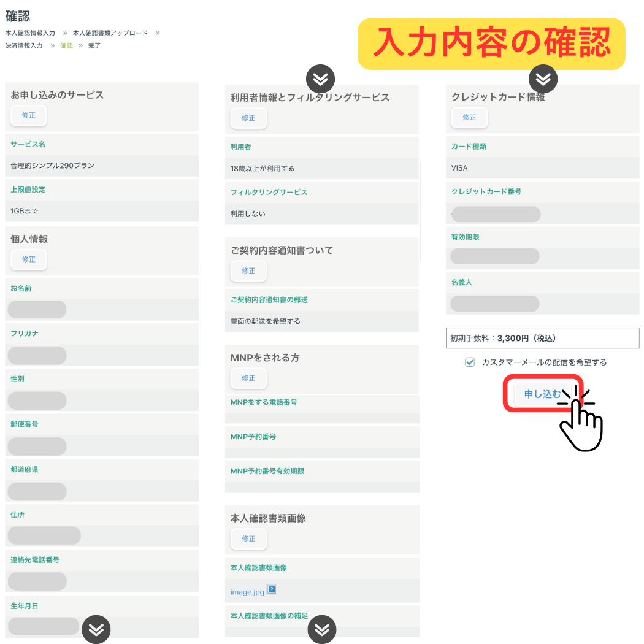Screen dimensions: 644x644
Task: Click the down-chevron icon above クレジットカード情報 section
Action: (543, 79)
